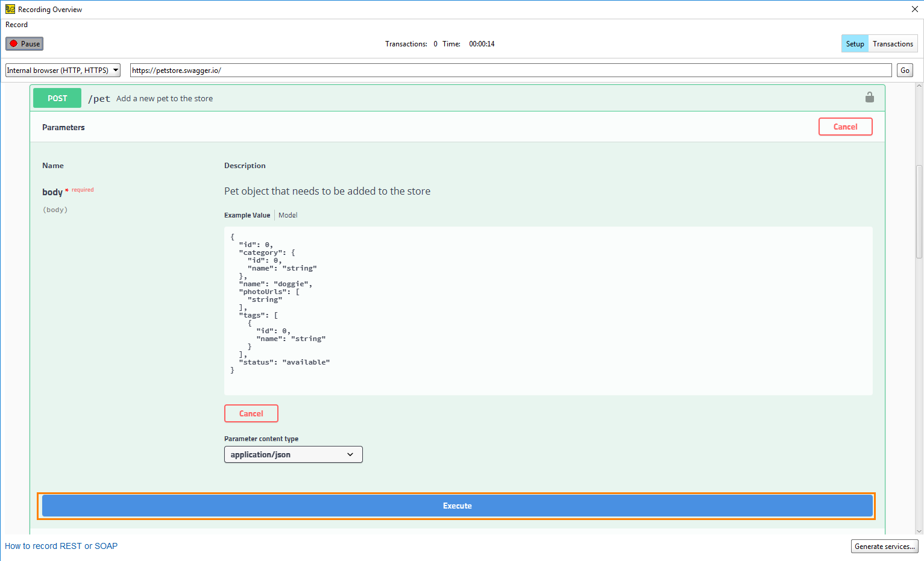Image resolution: width=924 pixels, height=561 pixels.
Task: Open the Internal browser (HTTP, HTTPS) dropdown
Action: coord(63,71)
